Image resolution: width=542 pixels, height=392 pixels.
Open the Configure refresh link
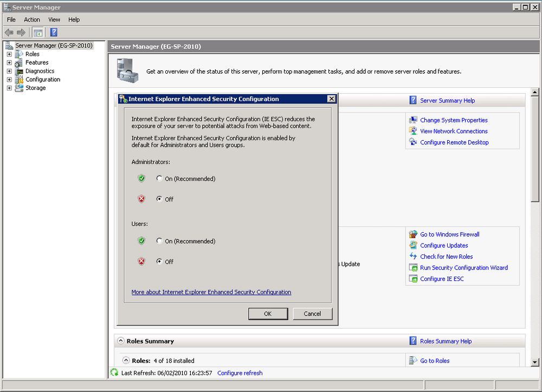(240, 373)
